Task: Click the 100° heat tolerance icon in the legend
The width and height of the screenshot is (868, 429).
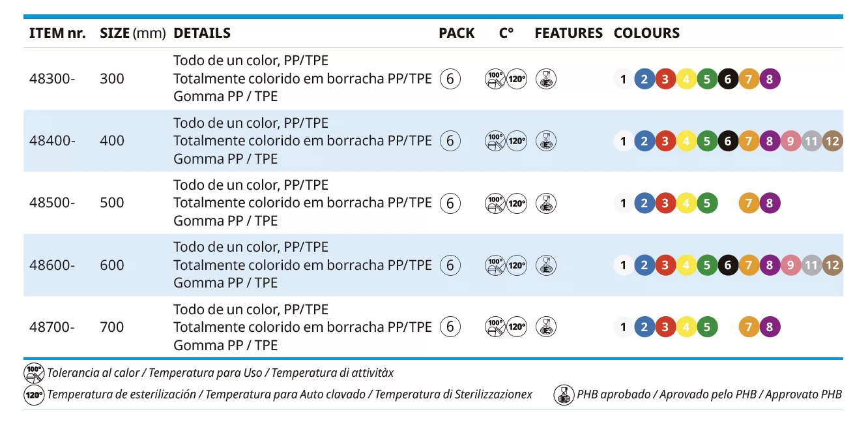Action: click(x=34, y=374)
